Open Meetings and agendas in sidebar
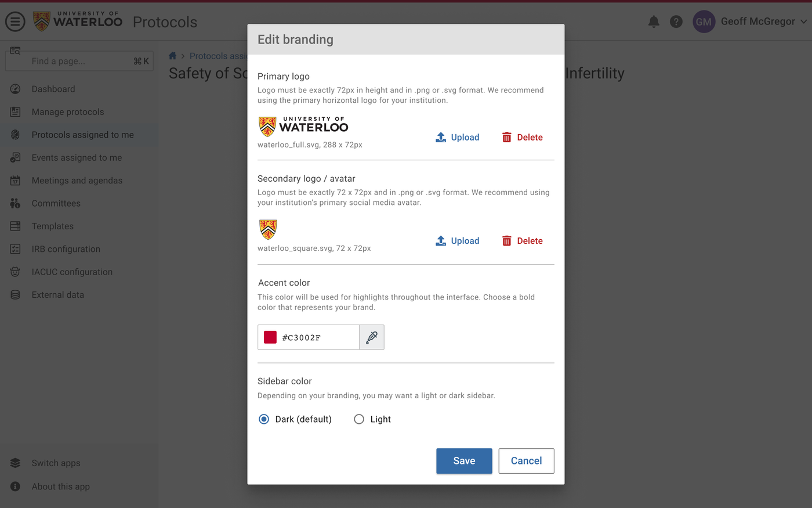The width and height of the screenshot is (812, 508). point(77,181)
